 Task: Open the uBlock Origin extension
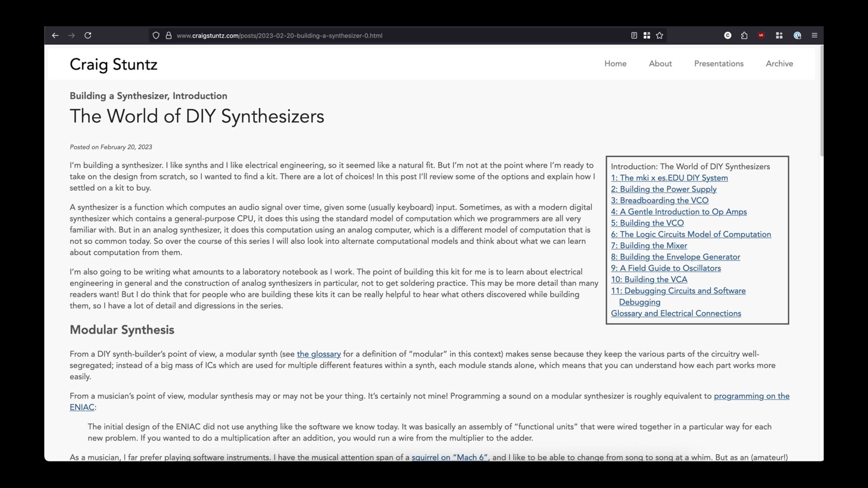[x=761, y=35]
